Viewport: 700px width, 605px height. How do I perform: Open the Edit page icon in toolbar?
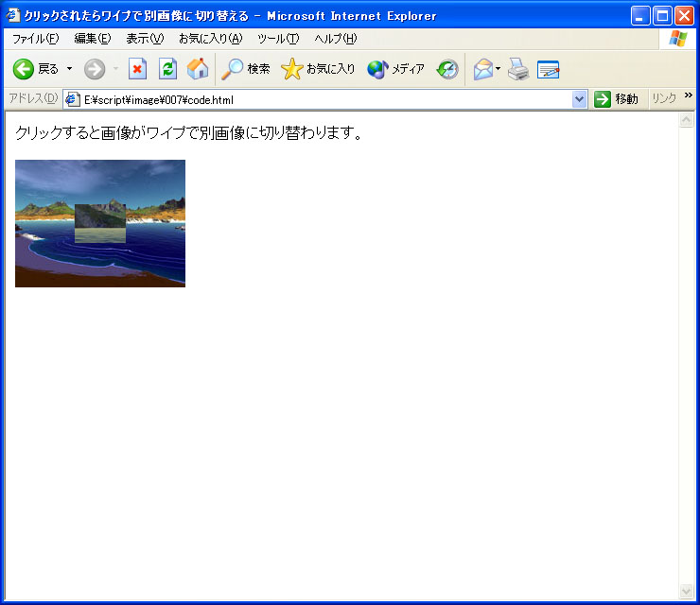pyautogui.click(x=549, y=70)
